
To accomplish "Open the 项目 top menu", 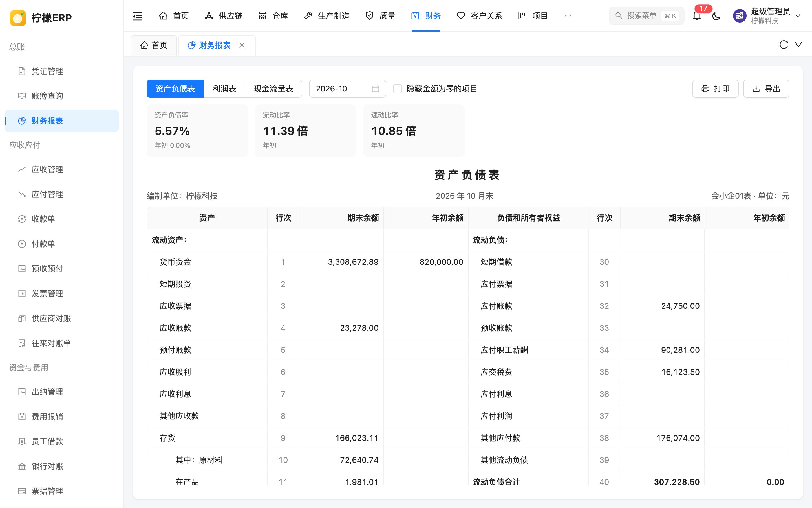I will pyautogui.click(x=533, y=16).
